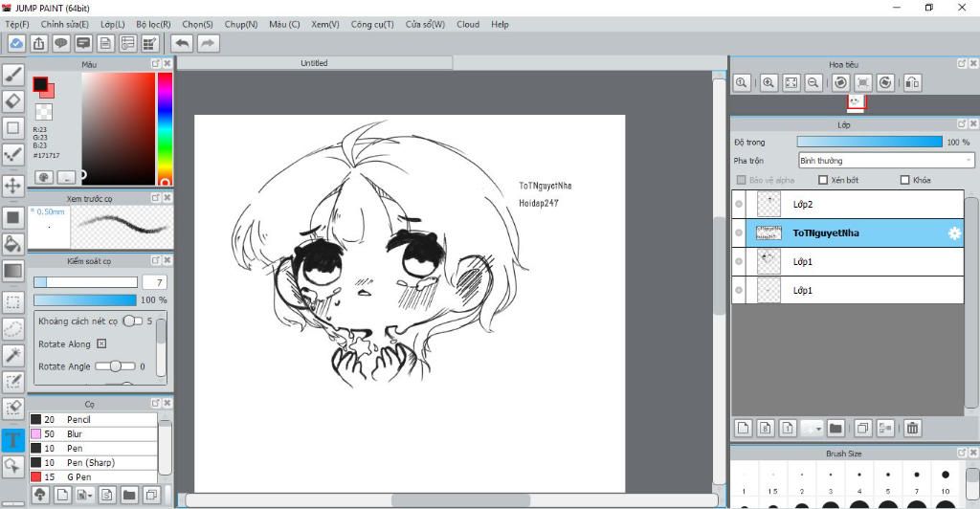Undock the Lớp panel

click(x=961, y=124)
